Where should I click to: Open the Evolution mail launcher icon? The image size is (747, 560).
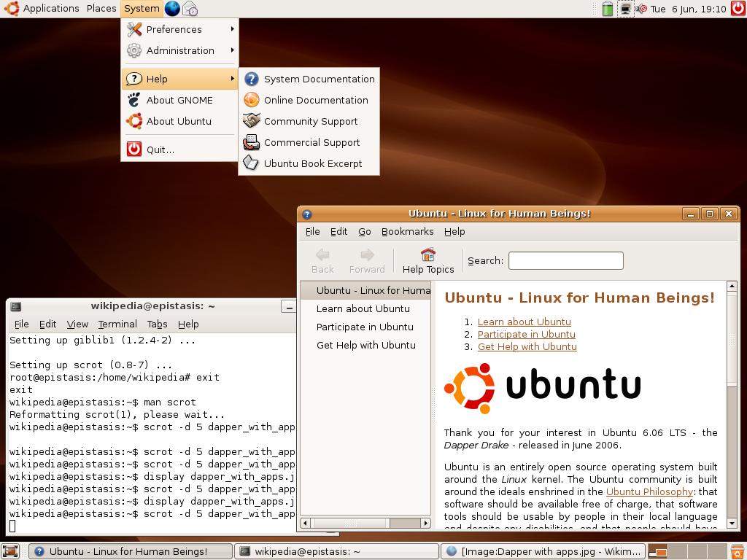[190, 9]
